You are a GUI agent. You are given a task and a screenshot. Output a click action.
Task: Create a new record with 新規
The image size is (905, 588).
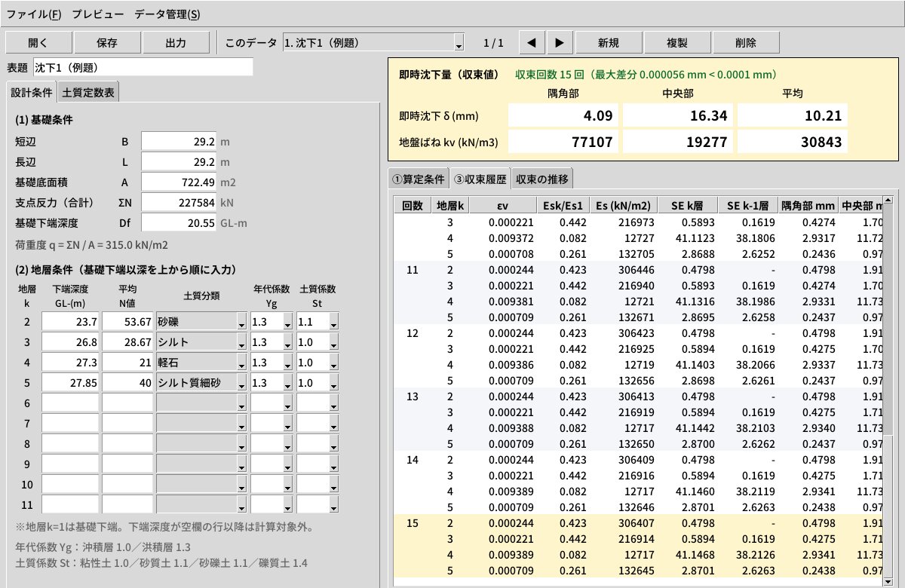point(609,43)
